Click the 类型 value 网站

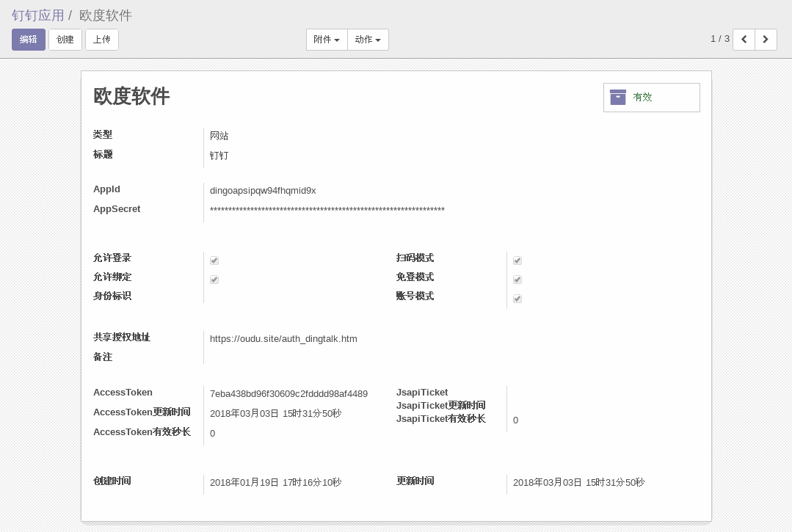(219, 136)
